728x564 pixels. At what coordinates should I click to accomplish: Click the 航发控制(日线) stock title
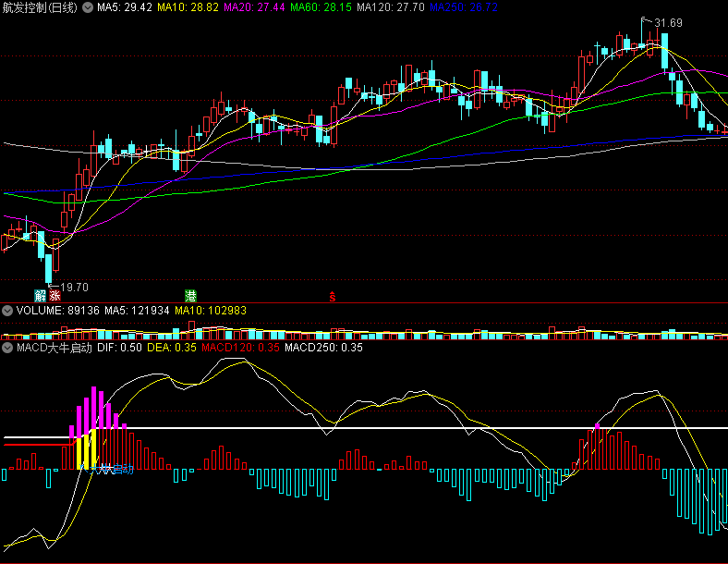[x=40, y=7]
